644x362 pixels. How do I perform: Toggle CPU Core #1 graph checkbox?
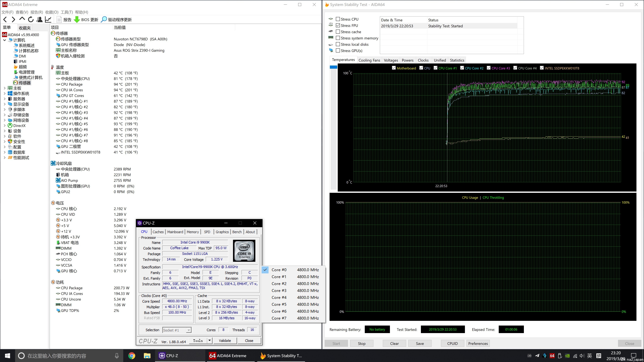[x=436, y=68]
